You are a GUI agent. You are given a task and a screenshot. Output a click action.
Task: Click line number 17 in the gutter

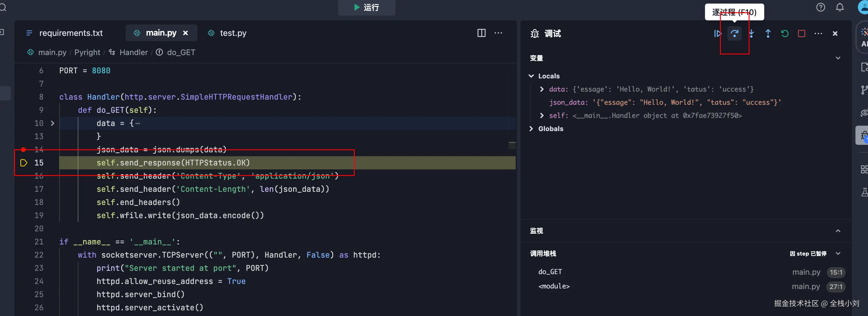[x=39, y=189]
